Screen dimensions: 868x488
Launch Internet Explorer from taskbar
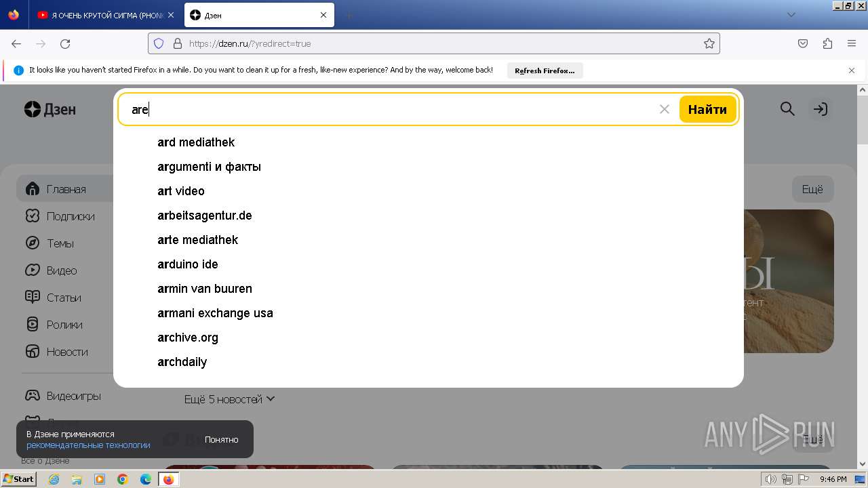(x=54, y=479)
